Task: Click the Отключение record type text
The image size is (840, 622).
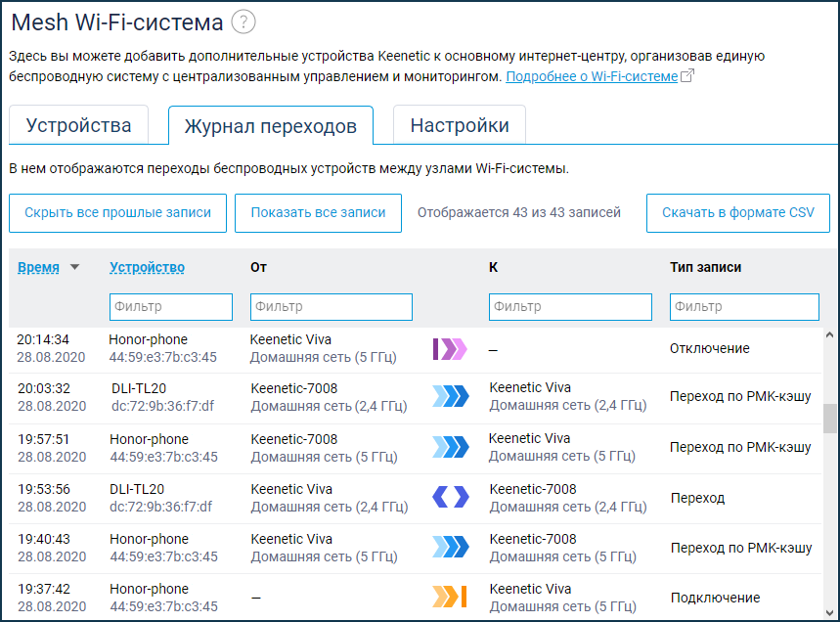Action: click(709, 349)
